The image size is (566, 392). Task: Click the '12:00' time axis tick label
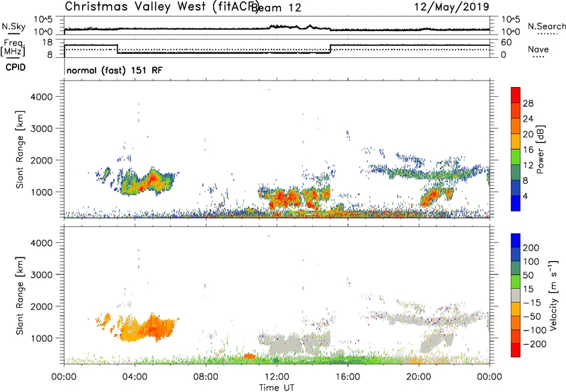pyautogui.click(x=277, y=377)
